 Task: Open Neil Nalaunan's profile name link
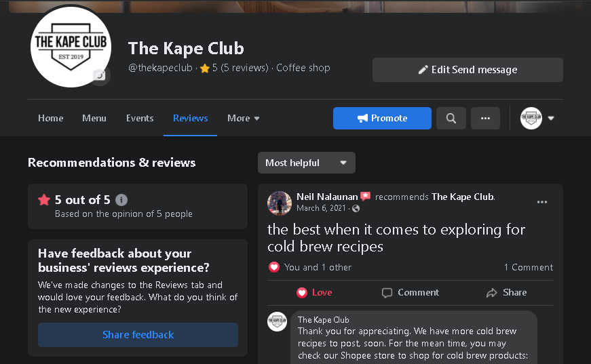tap(327, 197)
